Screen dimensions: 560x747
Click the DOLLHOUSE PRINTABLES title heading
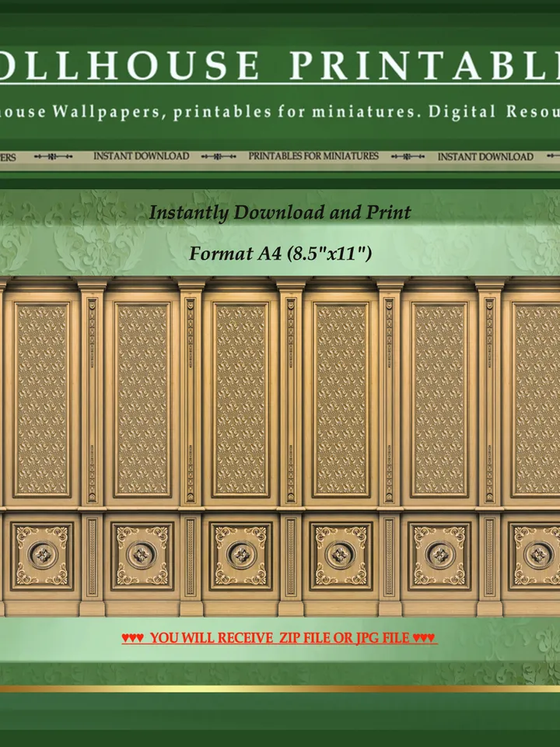[280, 65]
